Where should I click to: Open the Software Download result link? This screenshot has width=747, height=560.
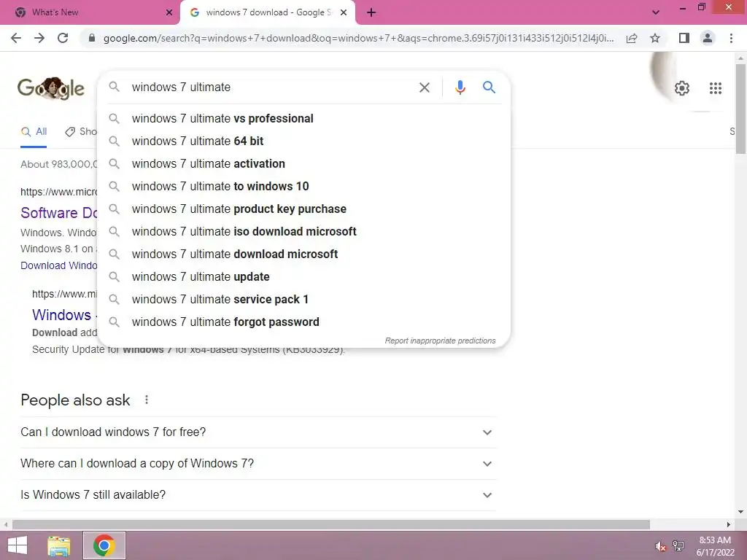pos(59,213)
